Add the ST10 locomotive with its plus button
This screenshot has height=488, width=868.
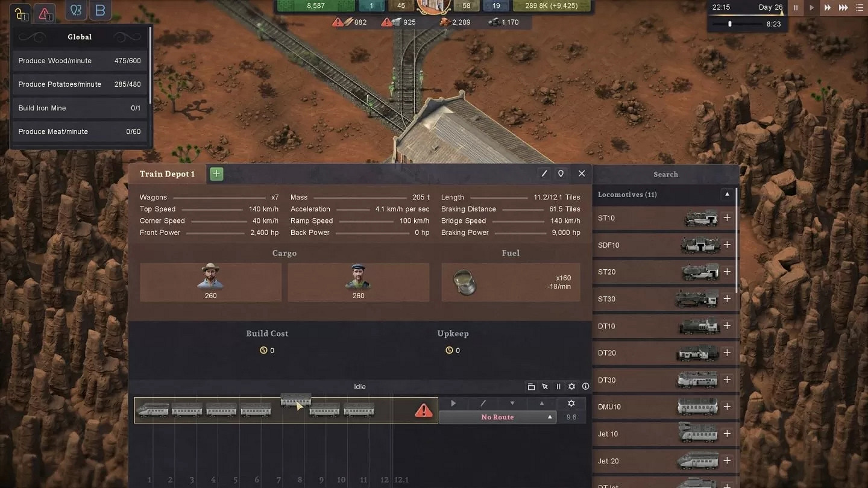tap(727, 218)
